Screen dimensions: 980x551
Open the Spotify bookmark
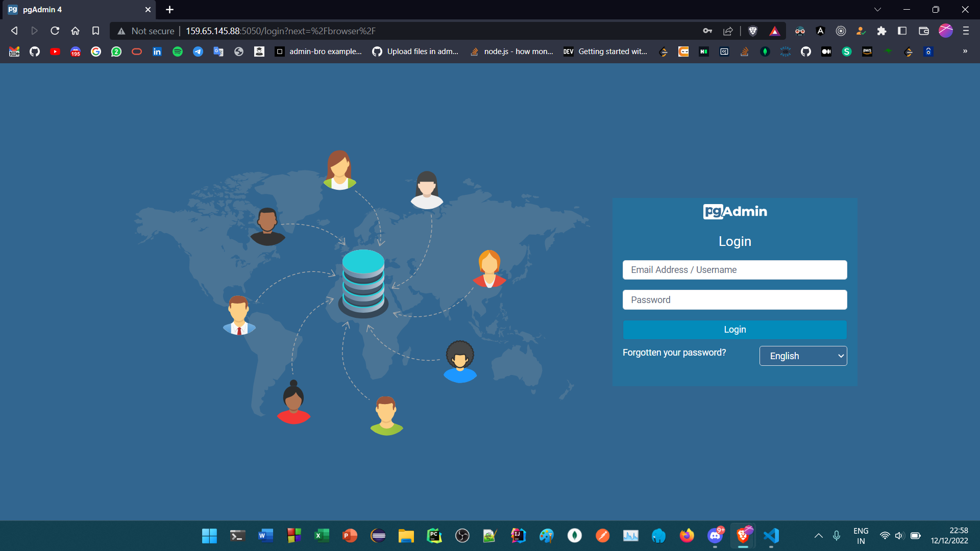pos(178,51)
